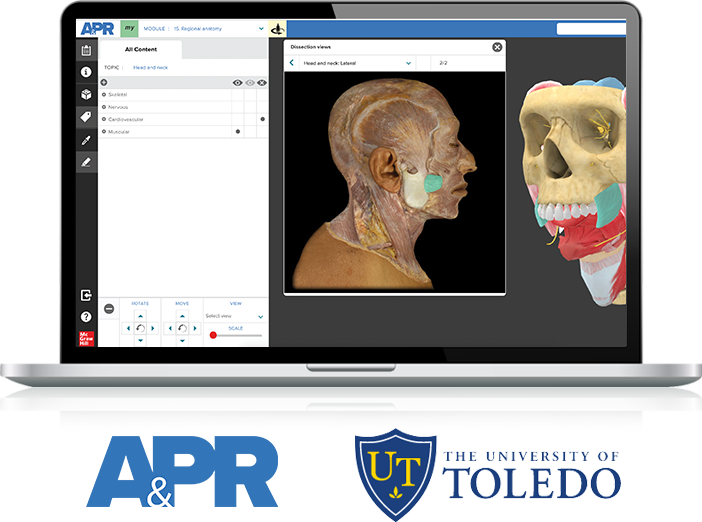Image resolution: width=702 pixels, height=522 pixels.
Task: Open the Module dropdown arrow
Action: point(261,29)
